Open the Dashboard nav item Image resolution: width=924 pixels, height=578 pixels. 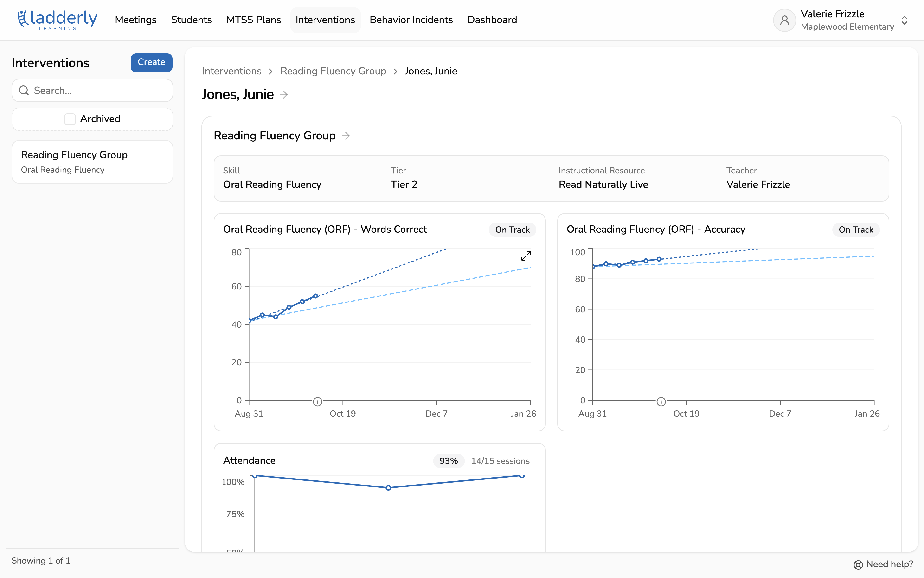[492, 20]
